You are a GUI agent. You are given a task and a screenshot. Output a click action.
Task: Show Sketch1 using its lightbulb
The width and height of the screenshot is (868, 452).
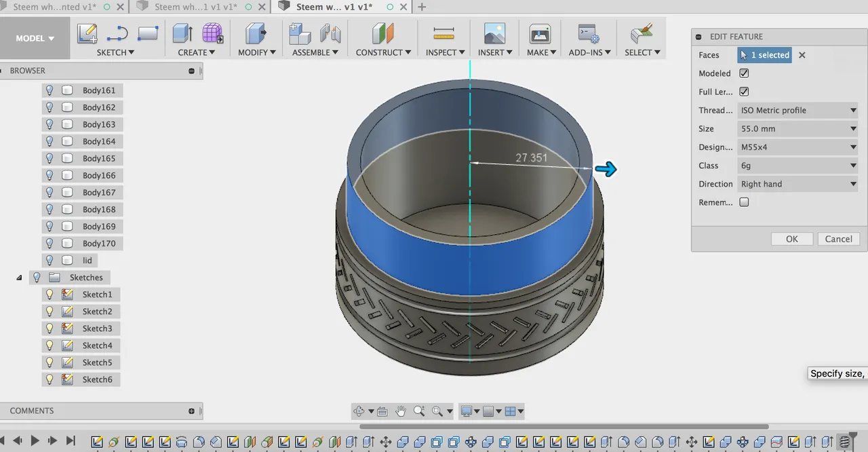point(49,294)
